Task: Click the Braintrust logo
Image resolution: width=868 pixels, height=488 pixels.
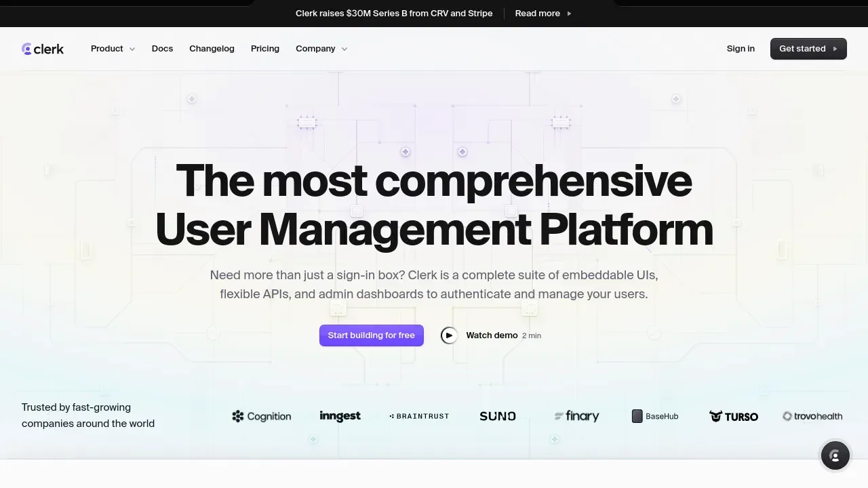Action: pyautogui.click(x=419, y=416)
